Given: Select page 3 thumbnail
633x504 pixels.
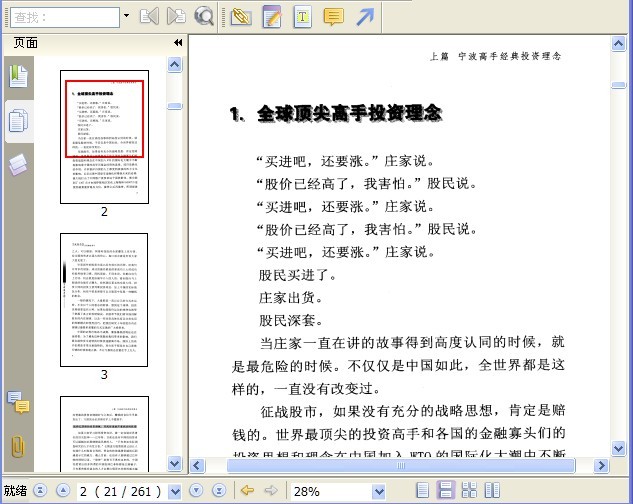Looking at the screenshot, I should (x=104, y=300).
